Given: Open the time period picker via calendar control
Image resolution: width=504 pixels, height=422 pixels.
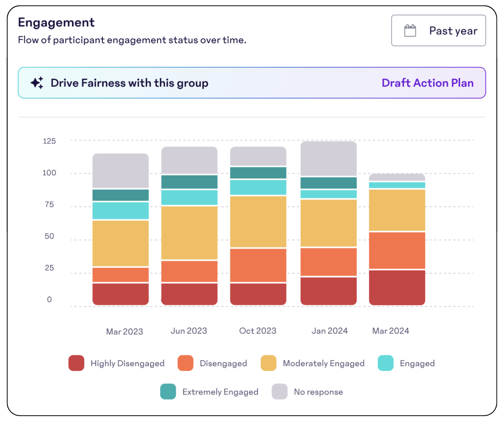Looking at the screenshot, I should coord(410,30).
